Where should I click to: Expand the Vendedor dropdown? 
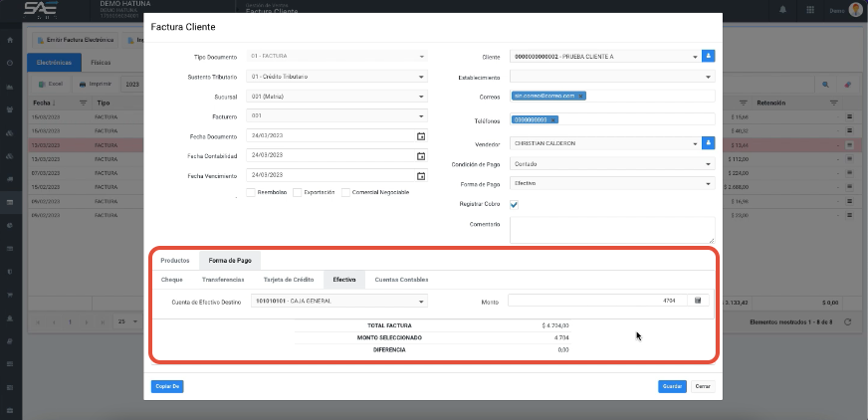[x=695, y=144]
